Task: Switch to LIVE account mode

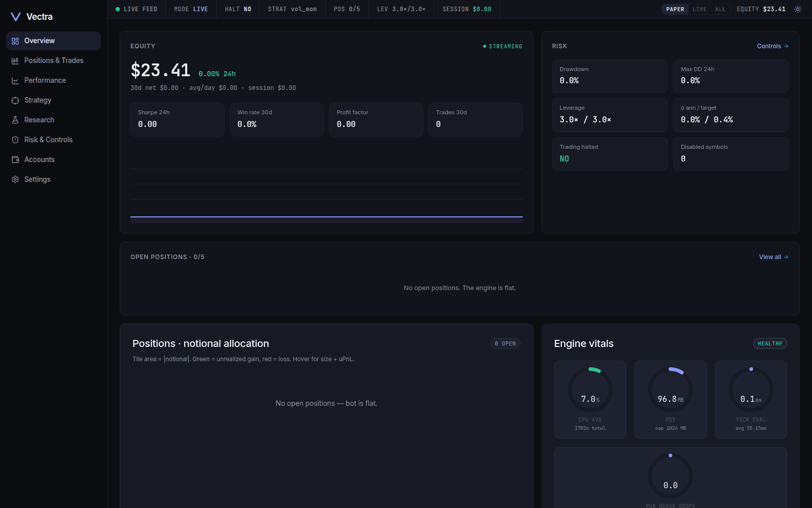Action: [x=699, y=9]
